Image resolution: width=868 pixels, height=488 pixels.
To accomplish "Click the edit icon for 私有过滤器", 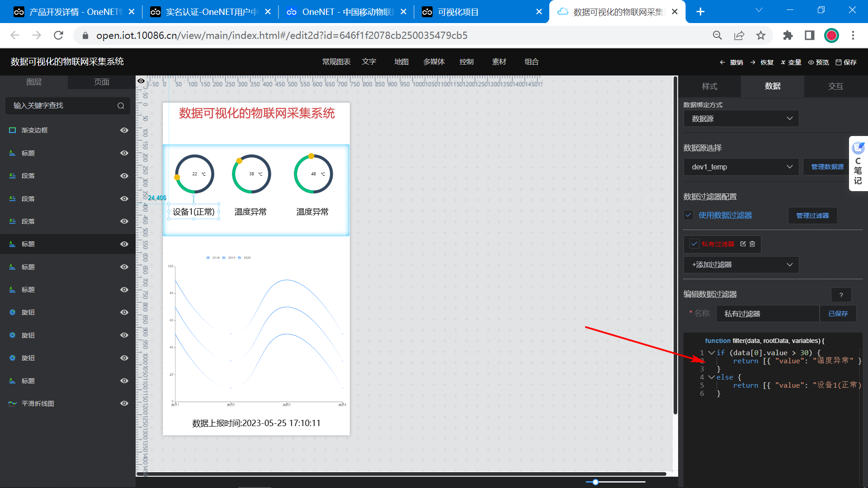I will (743, 244).
